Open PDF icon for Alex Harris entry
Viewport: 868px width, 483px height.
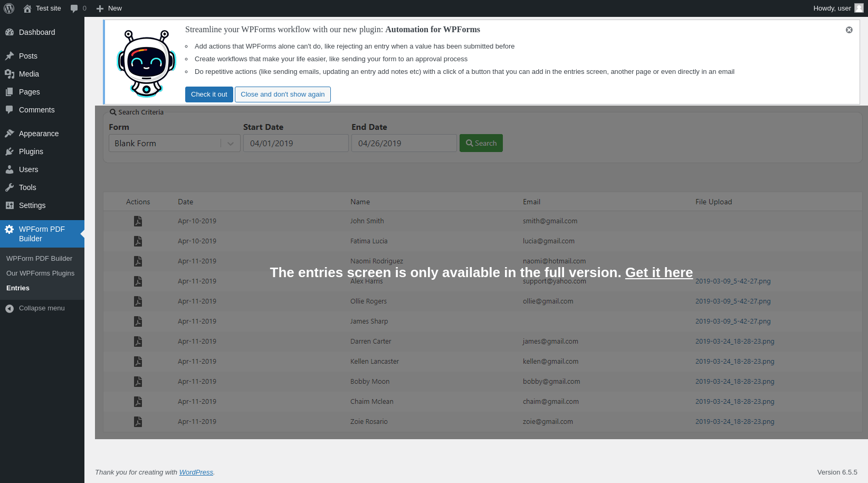[138, 281]
